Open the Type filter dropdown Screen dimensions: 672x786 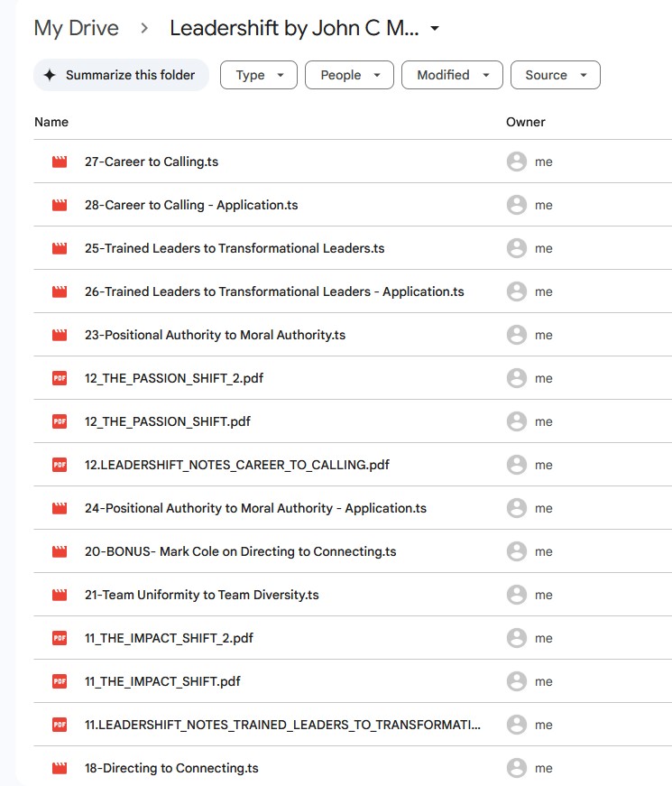259,76
